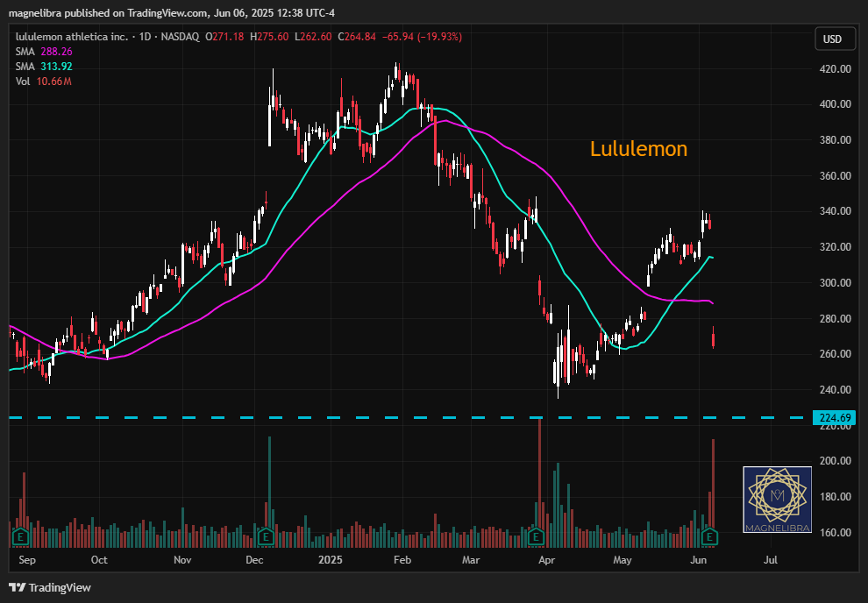Image resolution: width=868 pixels, height=603 pixels.
Task: Click the 2025 label on time axis
Action: [331, 560]
